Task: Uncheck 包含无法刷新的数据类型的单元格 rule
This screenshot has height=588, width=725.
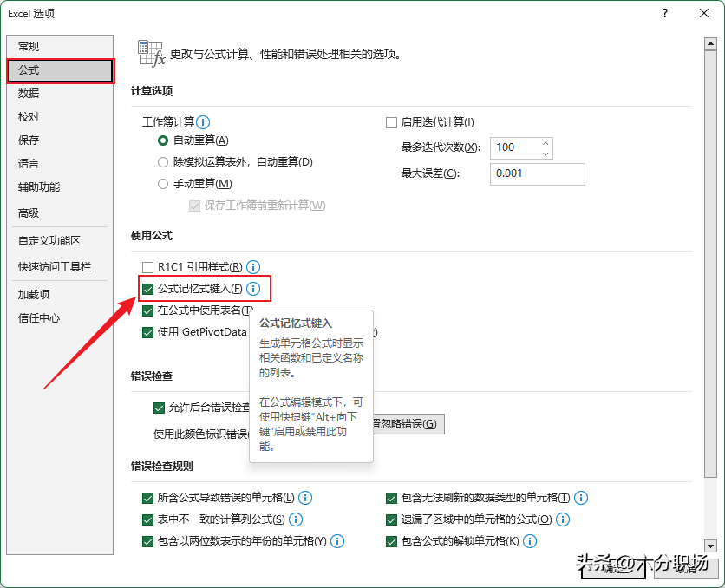Action: pyautogui.click(x=391, y=498)
